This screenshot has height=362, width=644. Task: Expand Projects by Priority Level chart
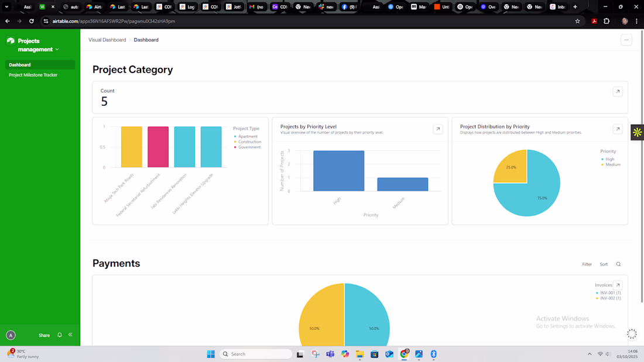pyautogui.click(x=438, y=129)
